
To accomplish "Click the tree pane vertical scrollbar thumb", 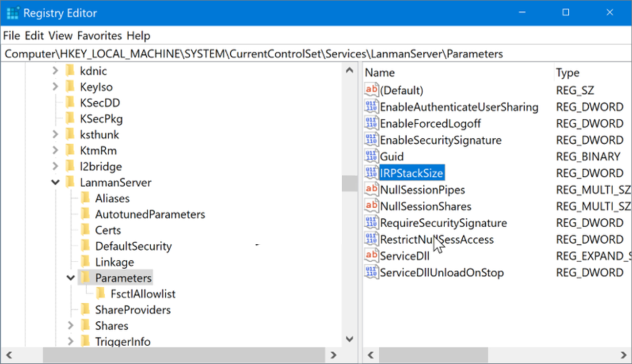I will tap(349, 183).
